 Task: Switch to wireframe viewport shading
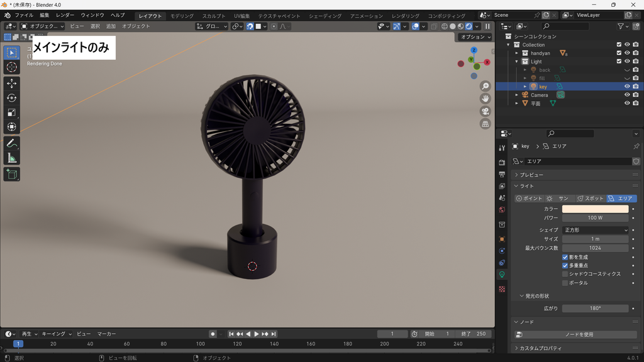[x=445, y=26]
